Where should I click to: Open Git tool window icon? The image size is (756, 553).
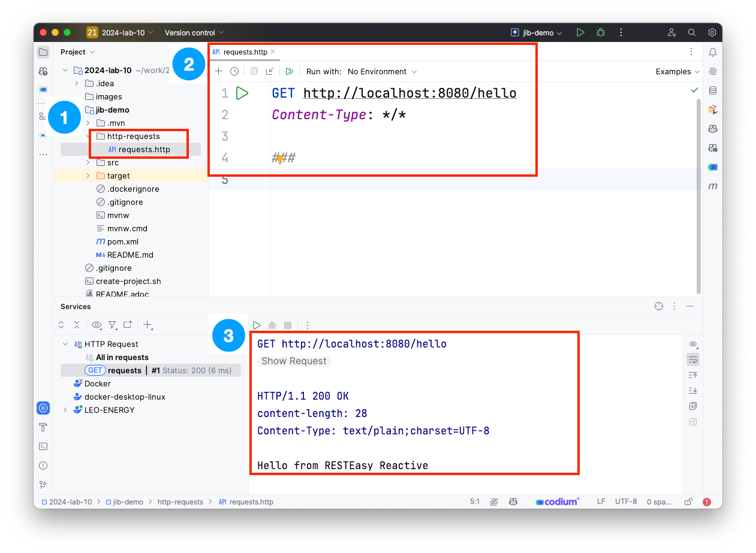(x=43, y=485)
